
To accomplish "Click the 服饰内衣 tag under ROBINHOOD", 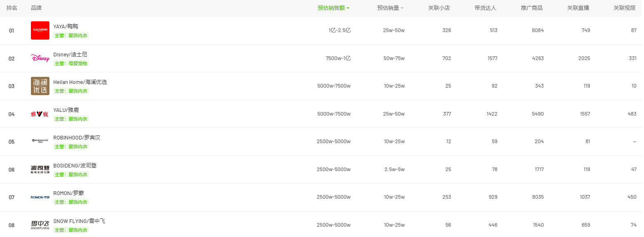I will pos(71,146).
